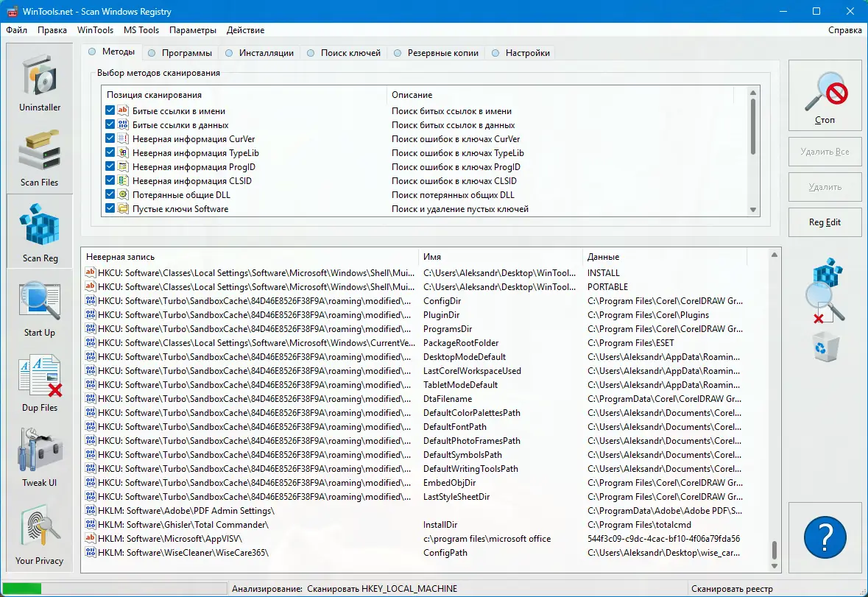This screenshot has width=868, height=597.
Task: Click the green scan progress bar
Action: (x=115, y=588)
